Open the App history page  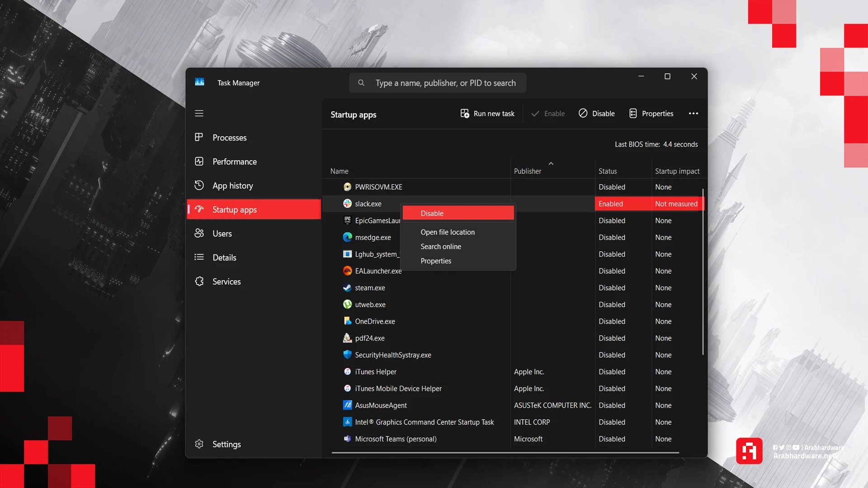point(232,186)
